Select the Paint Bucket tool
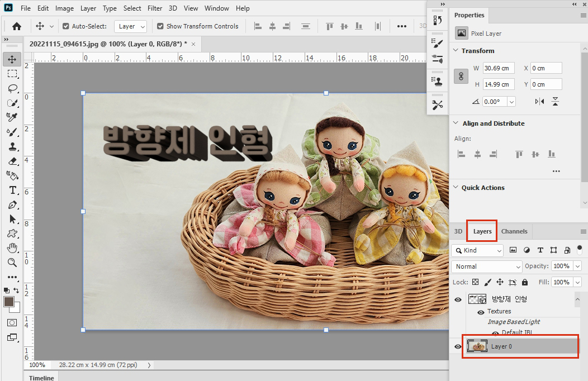 coord(12,175)
